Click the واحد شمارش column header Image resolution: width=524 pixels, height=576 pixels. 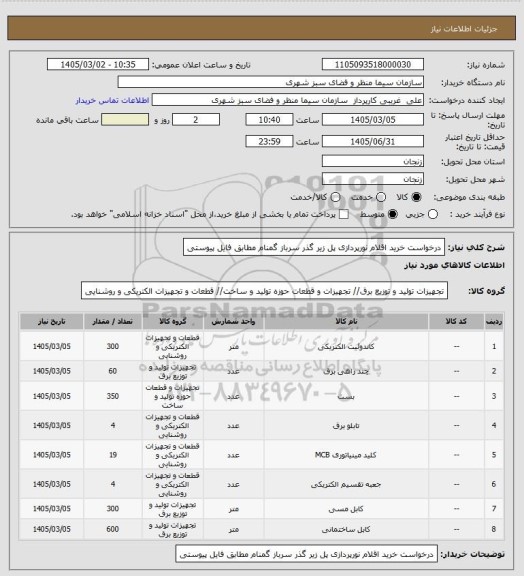point(233,322)
